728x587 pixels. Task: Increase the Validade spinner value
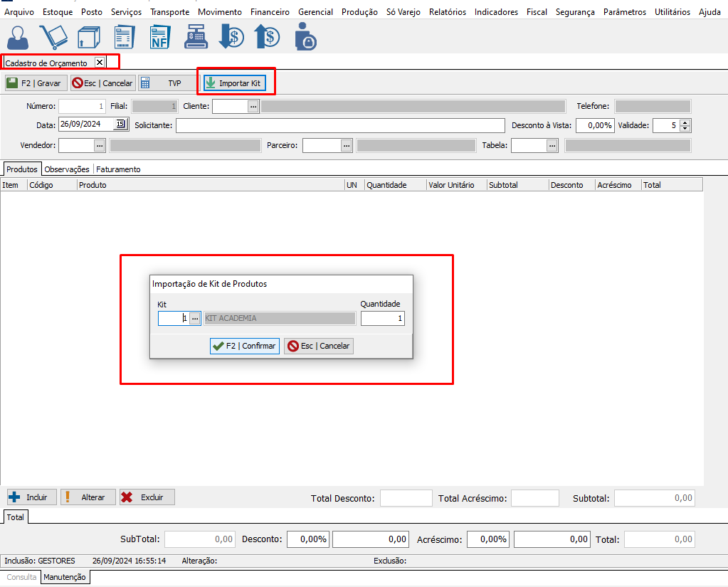point(685,122)
